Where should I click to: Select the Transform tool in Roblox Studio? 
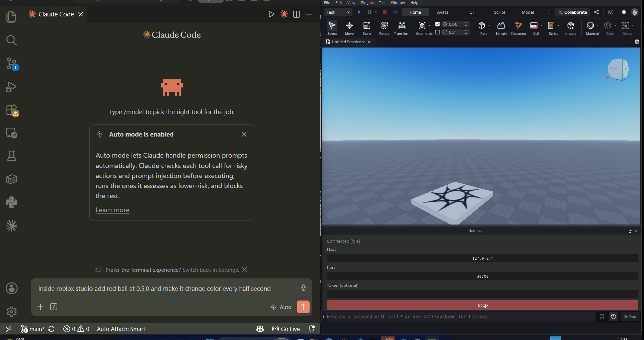(x=402, y=28)
